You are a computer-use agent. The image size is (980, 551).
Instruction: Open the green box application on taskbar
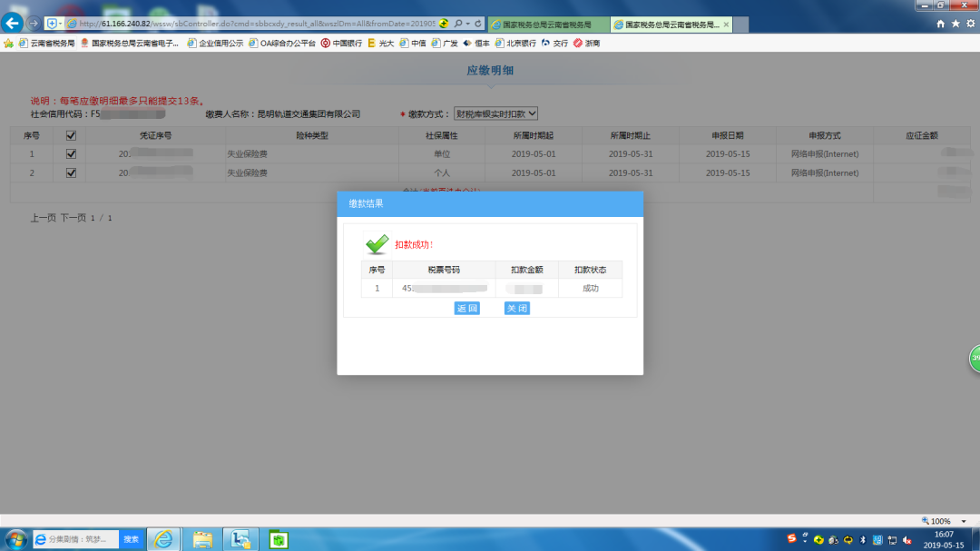pyautogui.click(x=279, y=539)
